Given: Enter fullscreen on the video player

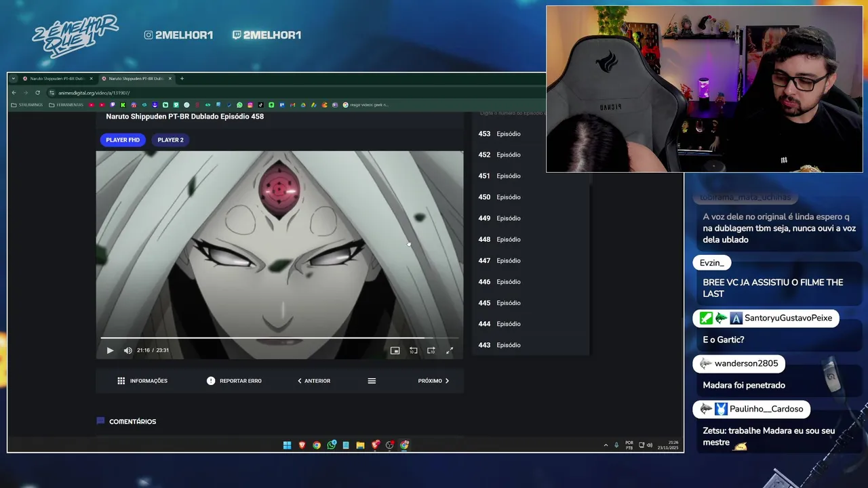Looking at the screenshot, I should 449,350.
